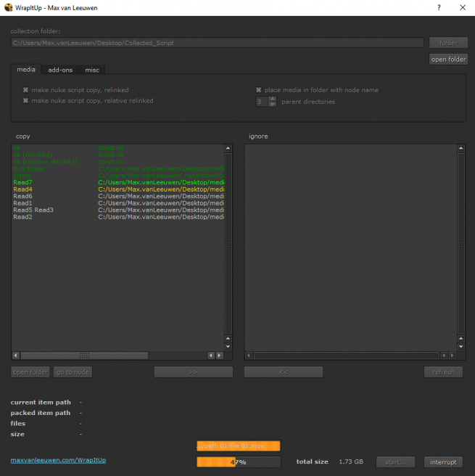Select the Read7 row
Viewport: 475px width, 476px height.
coord(118,182)
